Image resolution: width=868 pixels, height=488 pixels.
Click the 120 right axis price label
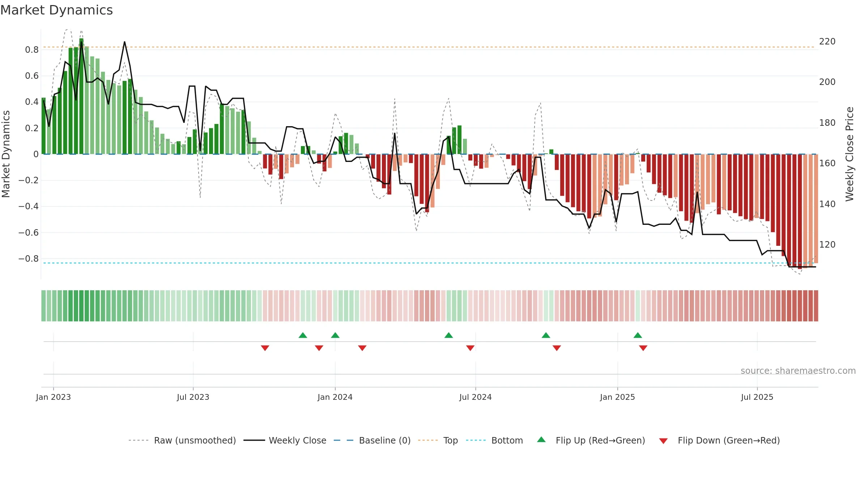(827, 245)
